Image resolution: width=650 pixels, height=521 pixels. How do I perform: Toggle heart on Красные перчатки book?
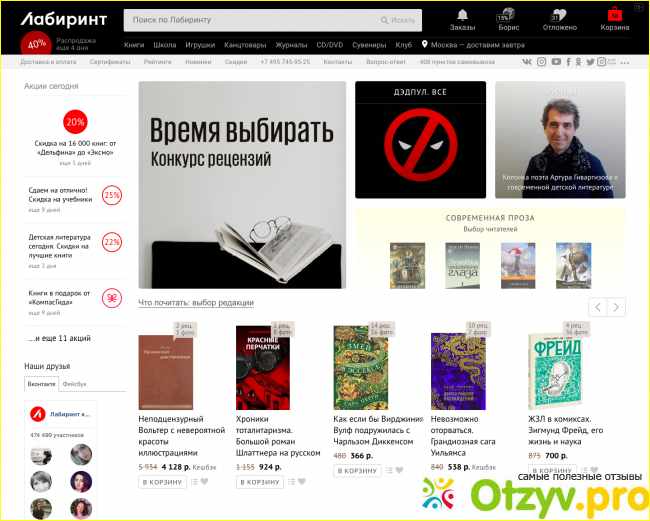click(304, 482)
